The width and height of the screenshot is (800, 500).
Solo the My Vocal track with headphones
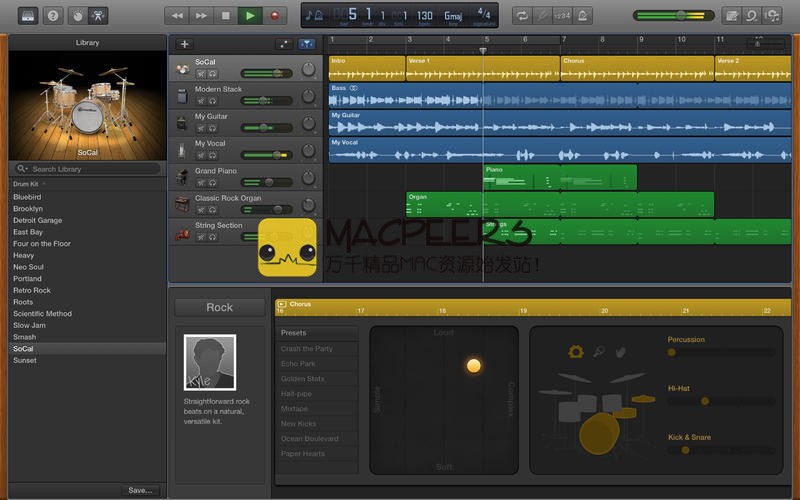pos(213,155)
